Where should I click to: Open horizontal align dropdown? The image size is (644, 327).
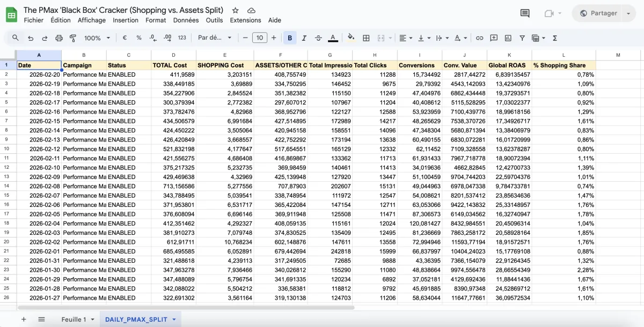click(x=405, y=38)
